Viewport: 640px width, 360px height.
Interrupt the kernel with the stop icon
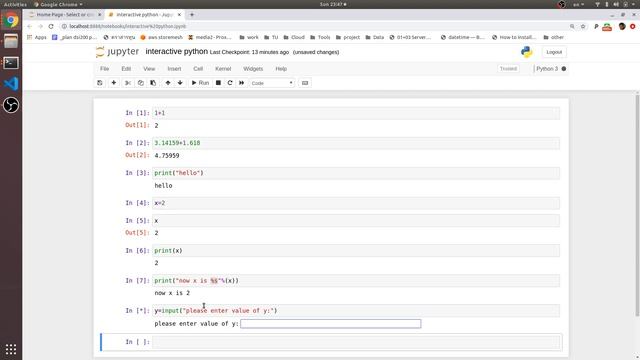click(218, 83)
